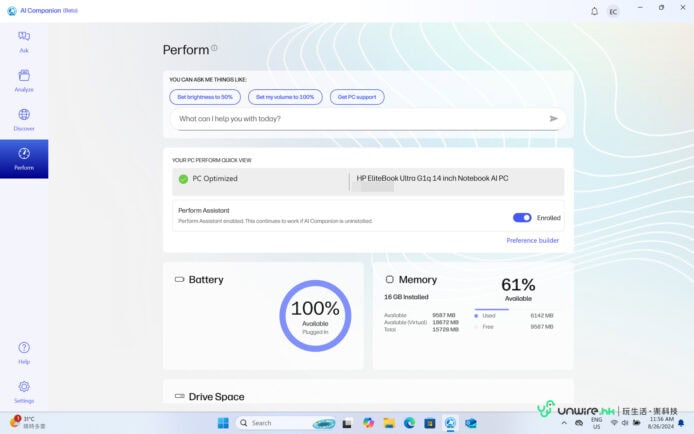The image size is (694, 434).
Task: Toggle the Perform Assistant Enrolled switch
Action: coord(522,217)
